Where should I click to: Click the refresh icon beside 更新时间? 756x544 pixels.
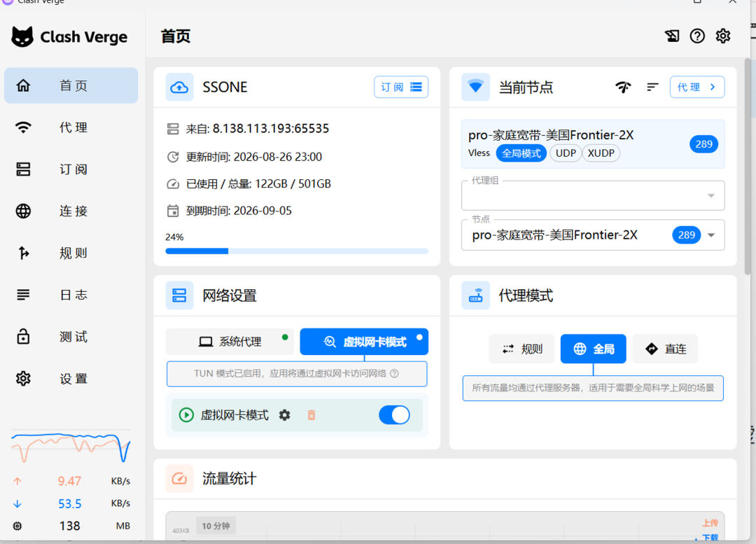(x=173, y=157)
